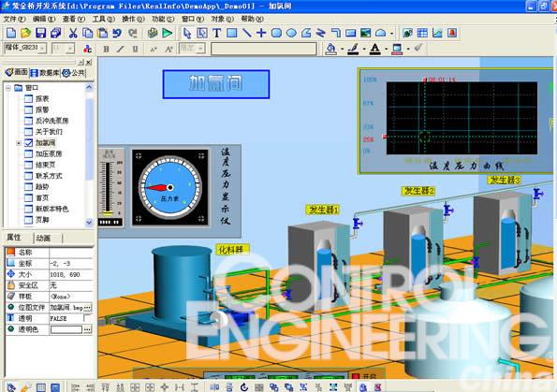Click the Undo arrow icon

click(117, 33)
